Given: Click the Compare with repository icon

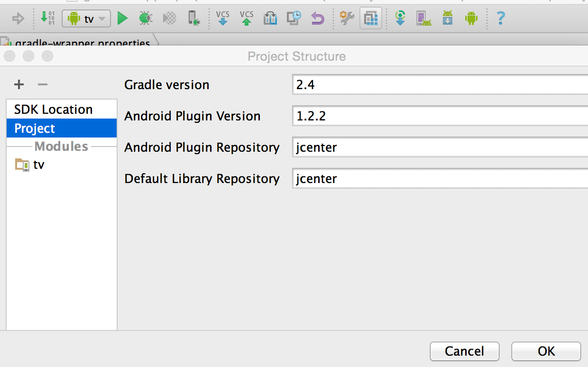Looking at the screenshot, I should (x=270, y=18).
